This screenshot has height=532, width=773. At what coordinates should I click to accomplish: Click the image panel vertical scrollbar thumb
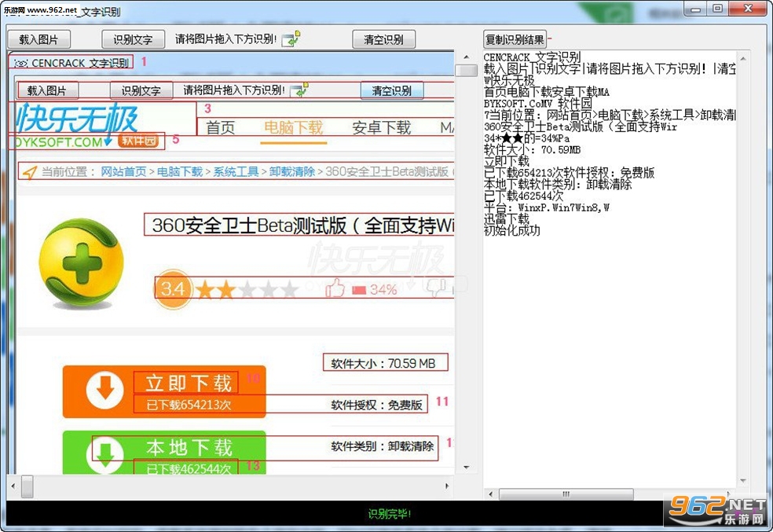[x=466, y=71]
